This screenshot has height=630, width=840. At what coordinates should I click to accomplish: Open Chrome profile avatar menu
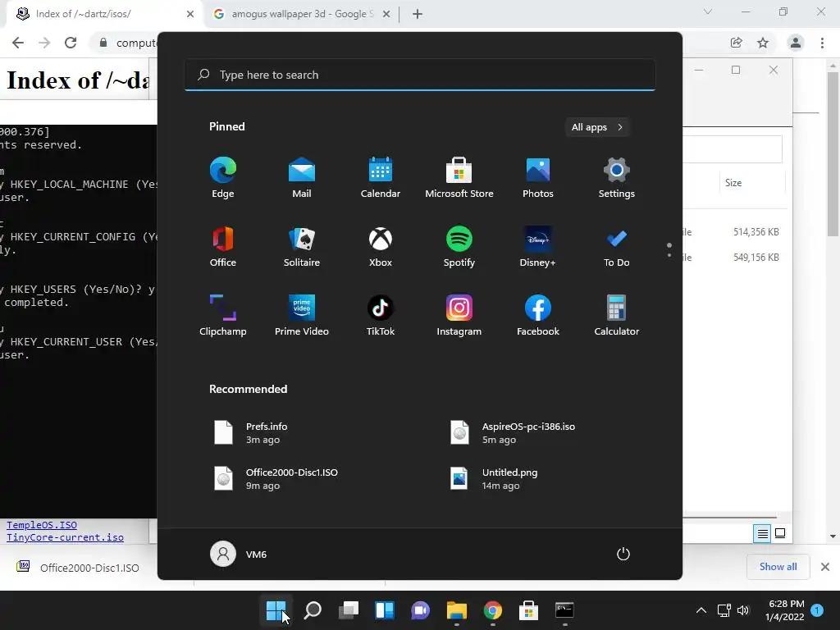[796, 43]
